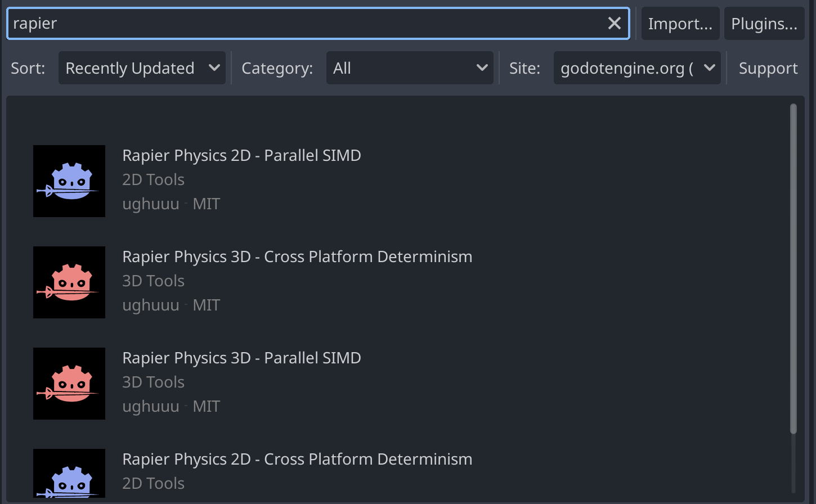Open the Import... dialog

click(680, 23)
